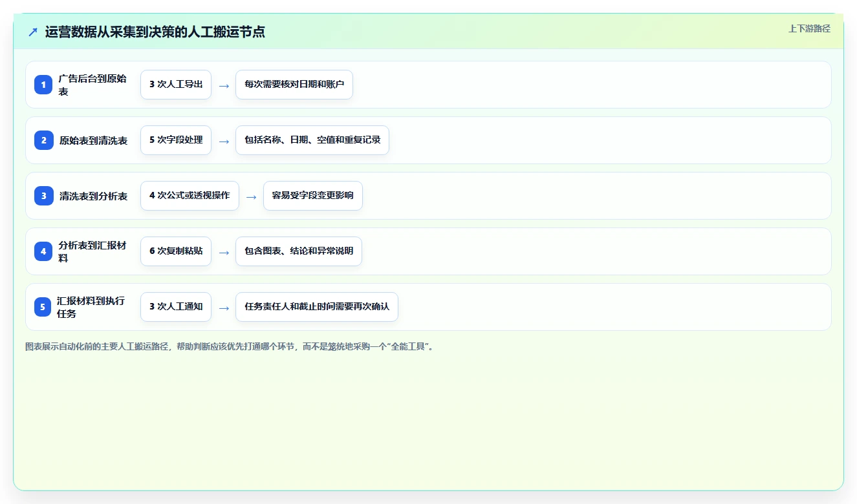Click the 3 次人工通知 chip
Viewport: 857px width, 504px height.
tap(176, 307)
